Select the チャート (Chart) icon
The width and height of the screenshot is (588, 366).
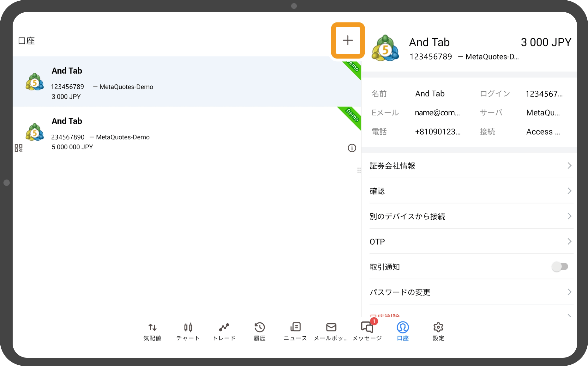click(x=188, y=331)
